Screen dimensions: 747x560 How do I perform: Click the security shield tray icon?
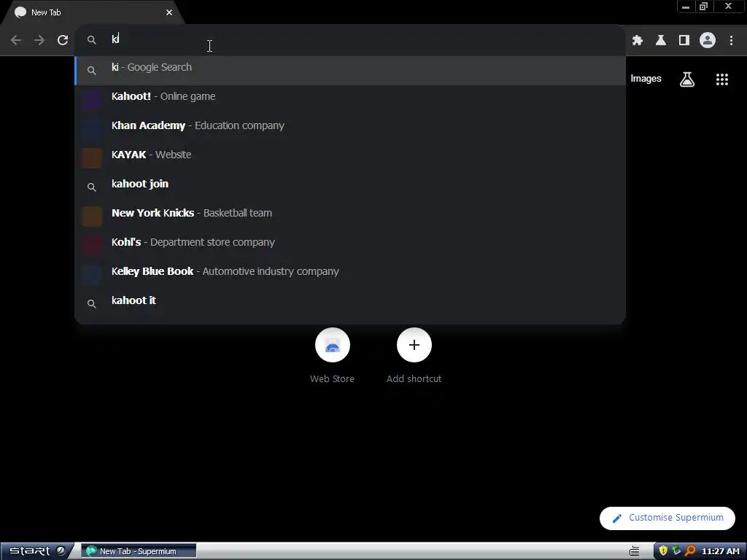(663, 551)
